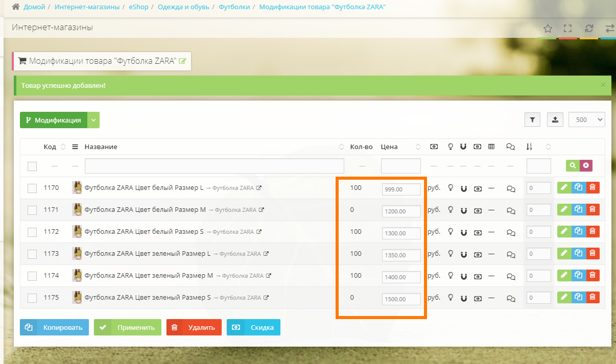Click lightbulb icon in row 1174

click(x=451, y=276)
